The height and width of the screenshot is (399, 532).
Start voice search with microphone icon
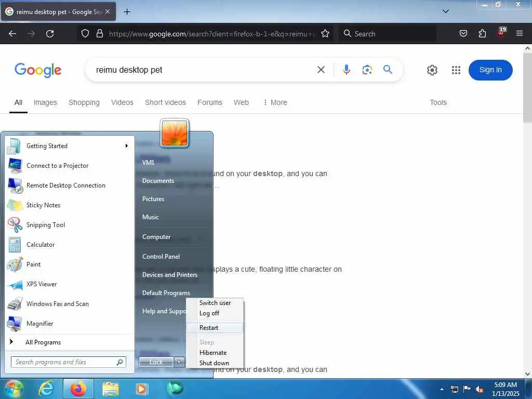(x=346, y=70)
